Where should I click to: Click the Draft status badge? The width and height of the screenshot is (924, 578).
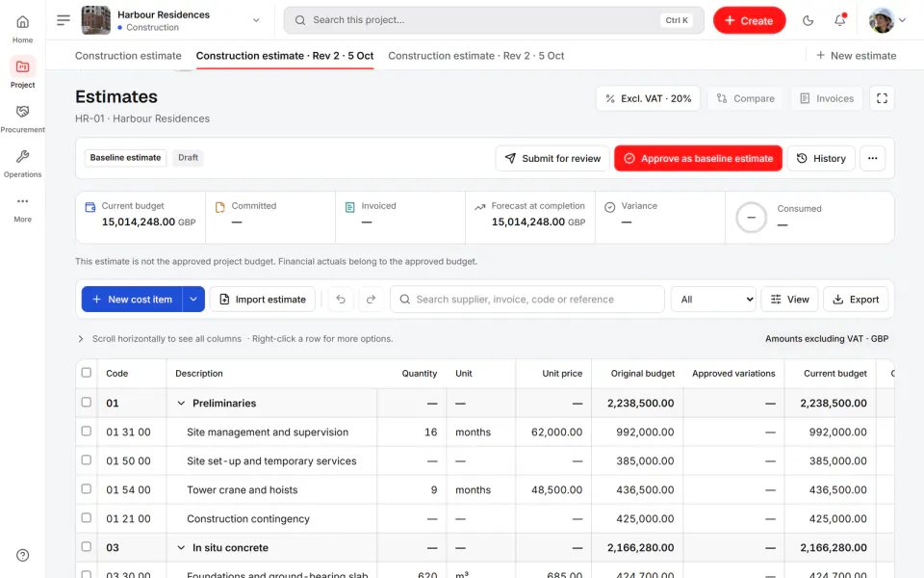(x=188, y=157)
